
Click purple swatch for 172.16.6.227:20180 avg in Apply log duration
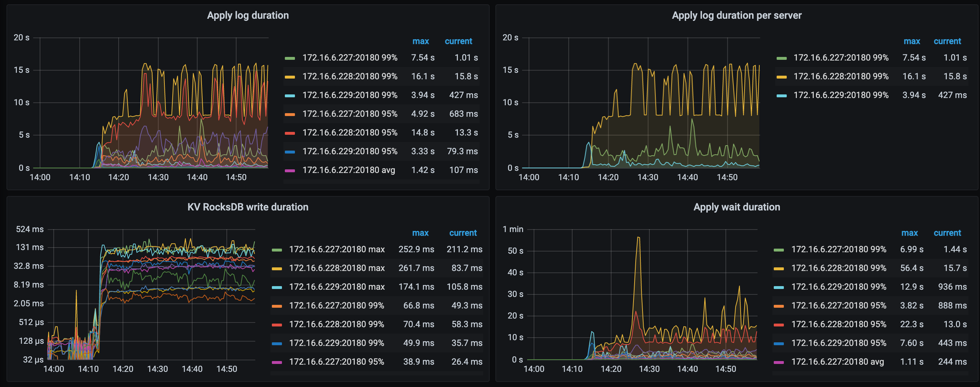point(290,171)
